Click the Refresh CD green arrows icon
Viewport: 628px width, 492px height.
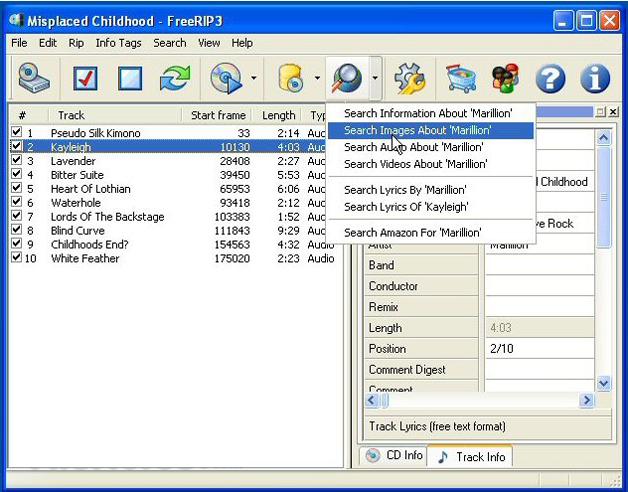point(175,78)
